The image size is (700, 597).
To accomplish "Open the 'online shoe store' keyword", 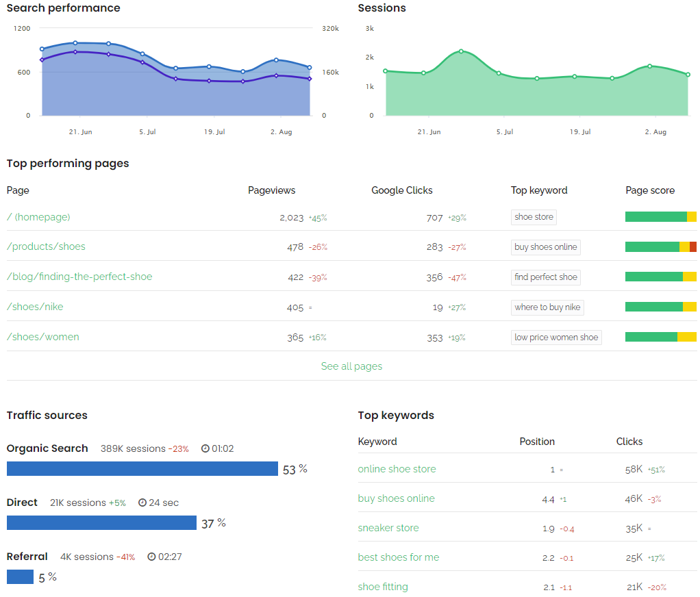I will (x=397, y=469).
